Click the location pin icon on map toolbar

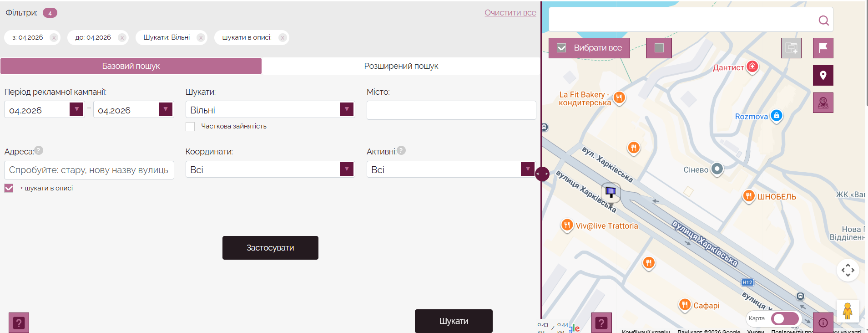click(823, 76)
